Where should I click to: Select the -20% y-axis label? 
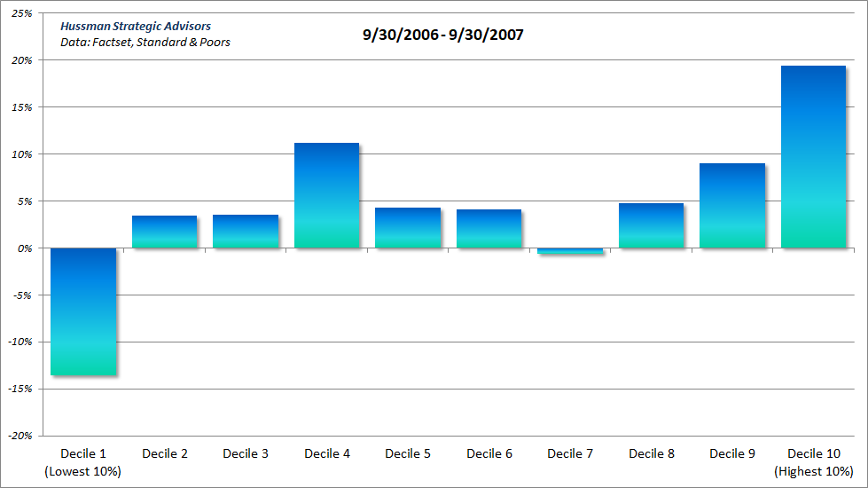(x=20, y=436)
